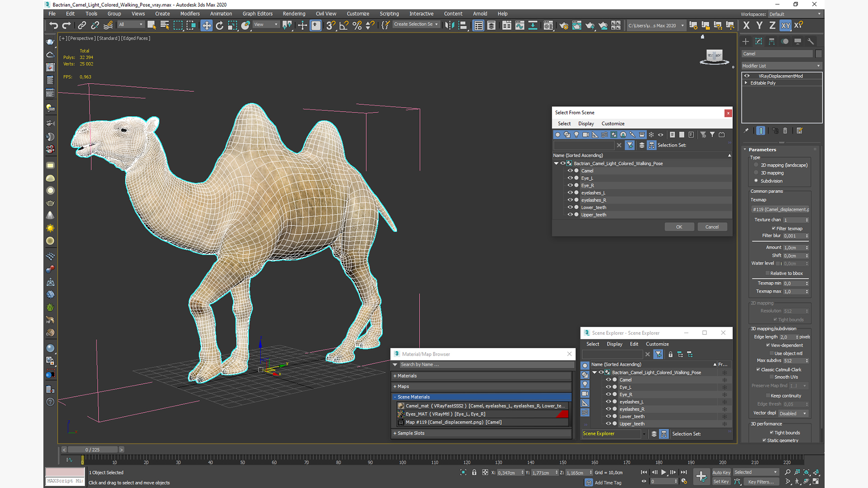Activate the Select and Link tool

(82, 25)
